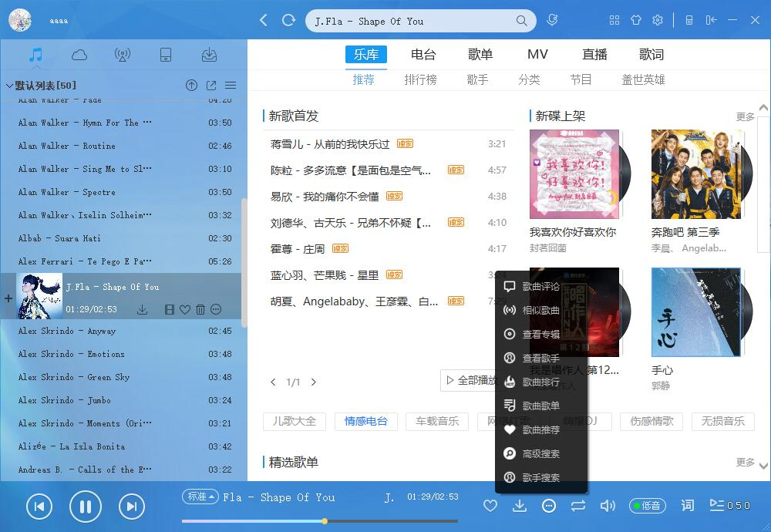
Task: Open the more options bubble in the bottom bar
Action: 549,506
